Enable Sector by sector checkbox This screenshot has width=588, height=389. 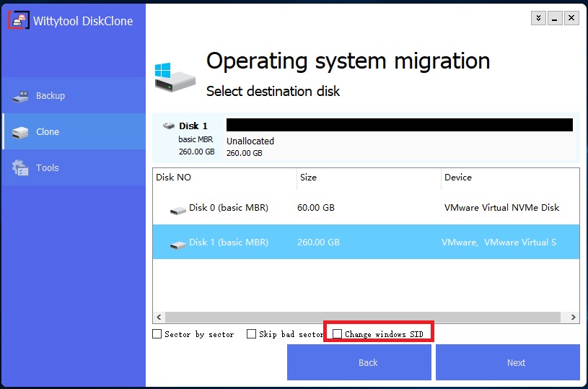pyautogui.click(x=157, y=334)
